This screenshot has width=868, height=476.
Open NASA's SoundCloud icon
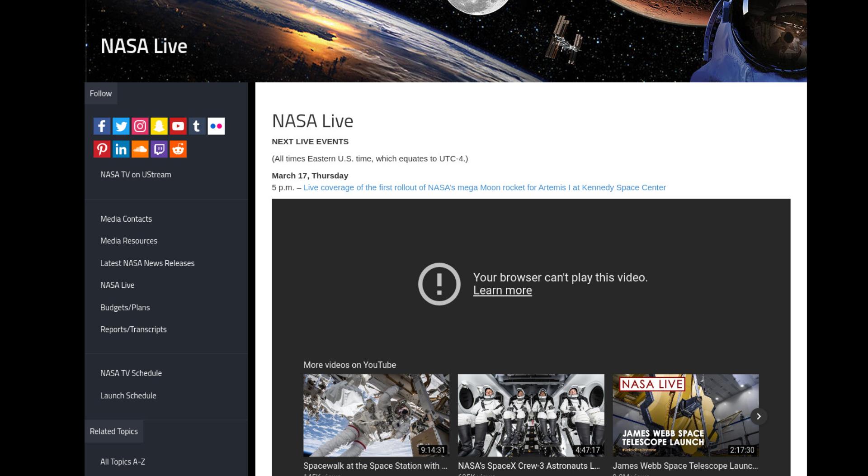pos(140,149)
